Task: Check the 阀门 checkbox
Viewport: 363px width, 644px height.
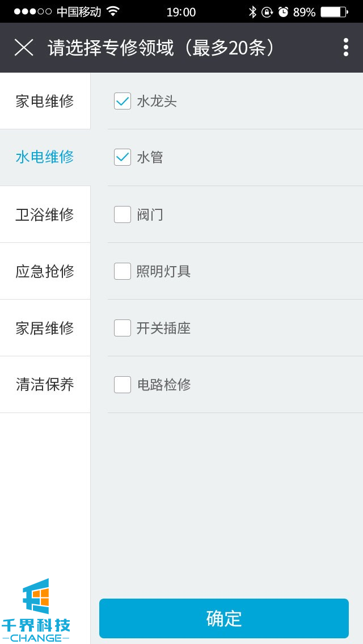Action: [123, 214]
